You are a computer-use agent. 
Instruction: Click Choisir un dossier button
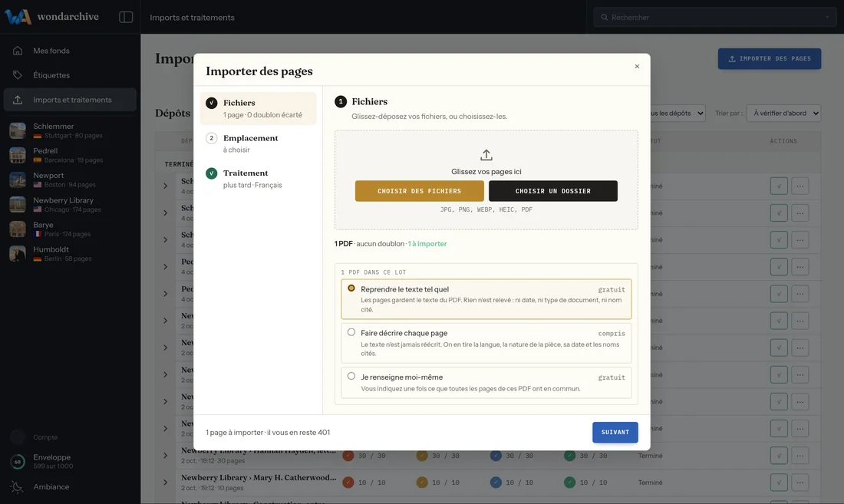tap(552, 191)
